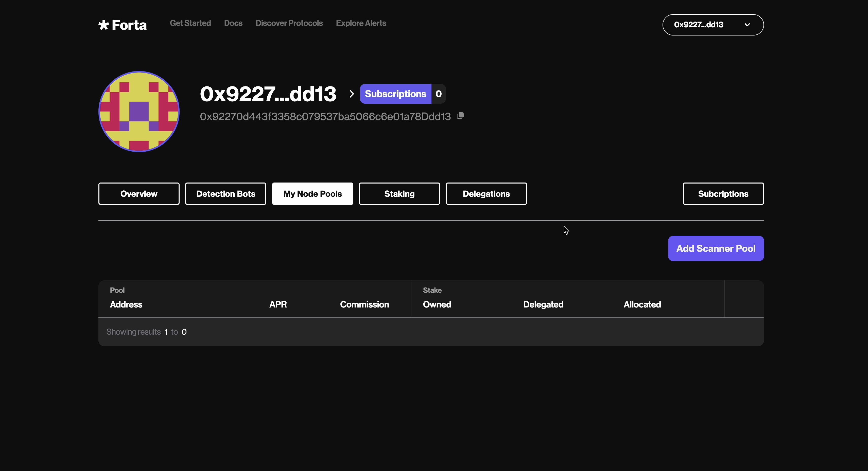Image resolution: width=868 pixels, height=471 pixels.
Task: Click the Owned column header
Action: pos(437,304)
